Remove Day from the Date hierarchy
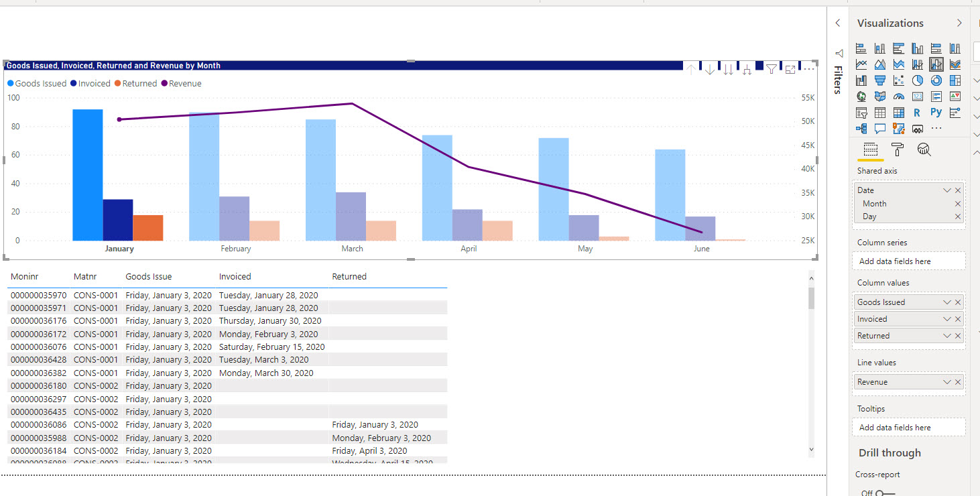The height and width of the screenshot is (496, 980). (958, 216)
